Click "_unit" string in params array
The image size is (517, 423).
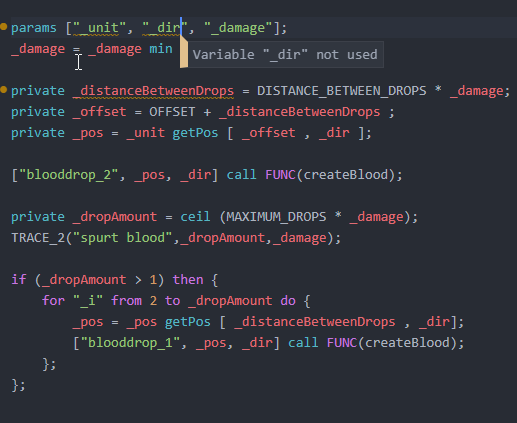pos(100,28)
